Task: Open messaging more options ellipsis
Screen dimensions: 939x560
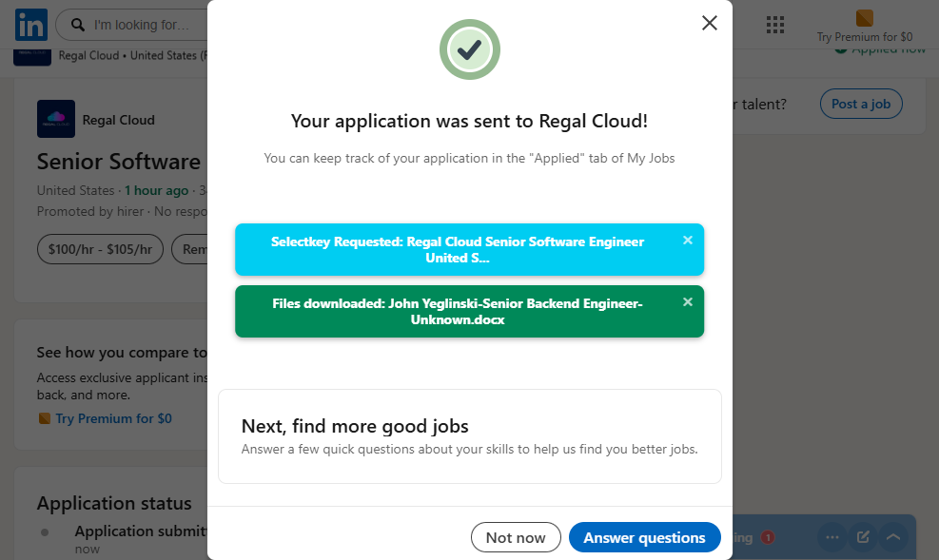Action: pyautogui.click(x=832, y=537)
